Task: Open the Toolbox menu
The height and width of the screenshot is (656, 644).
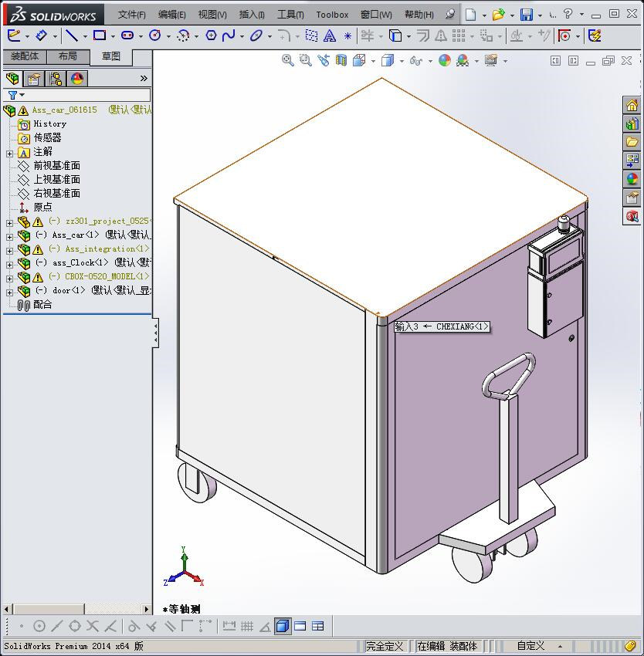Action: coord(332,15)
